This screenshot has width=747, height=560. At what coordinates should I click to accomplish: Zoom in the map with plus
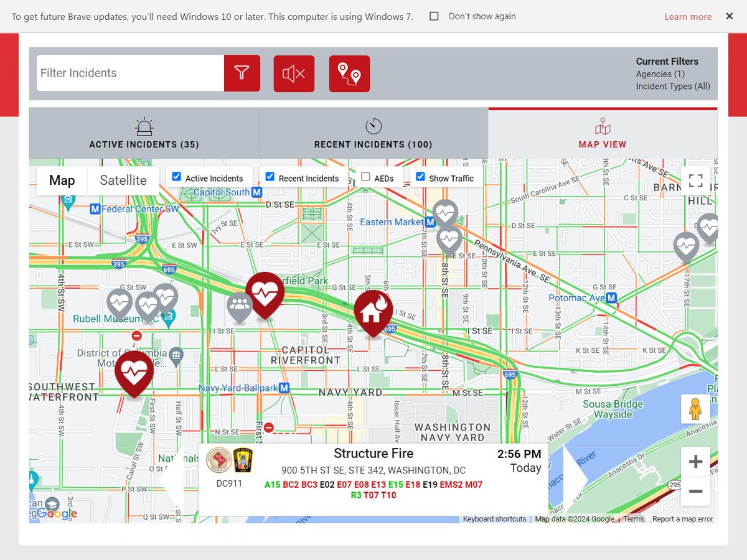pos(696,462)
